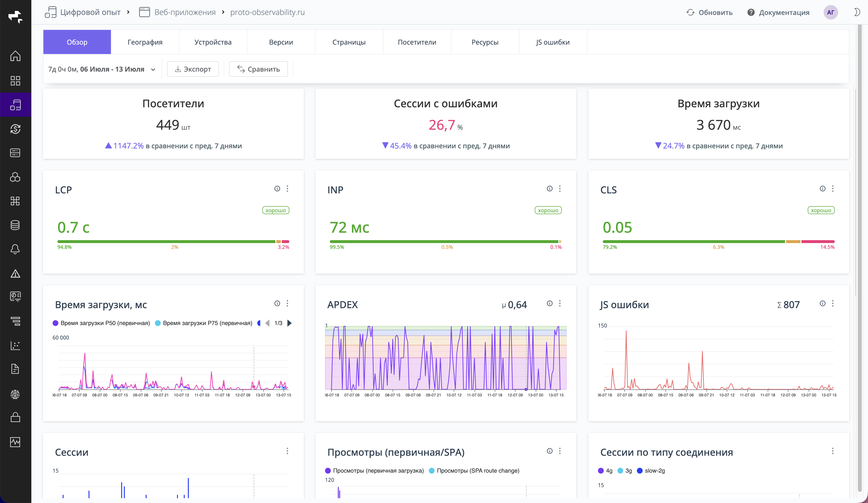Switch to the Страницы tab
This screenshot has height=503, width=868.
[x=349, y=42]
